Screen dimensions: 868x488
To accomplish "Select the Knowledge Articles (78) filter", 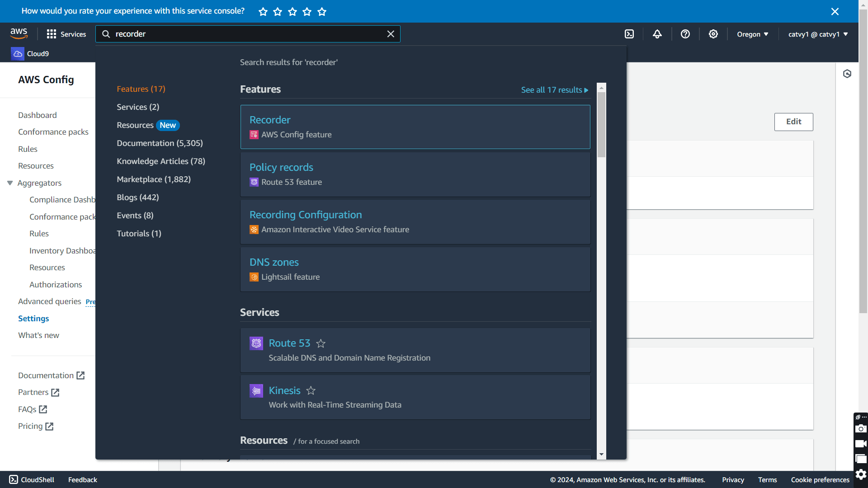I will [161, 161].
